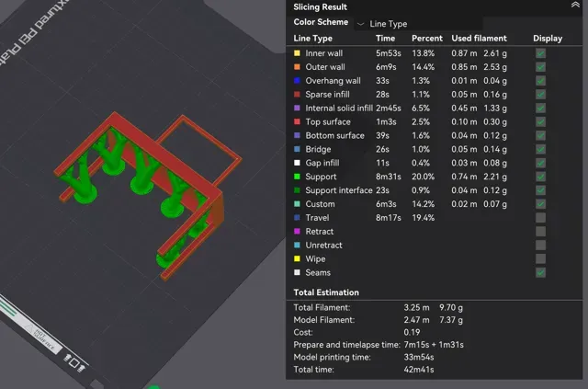Select the Sparse infill row label

[x=327, y=94]
